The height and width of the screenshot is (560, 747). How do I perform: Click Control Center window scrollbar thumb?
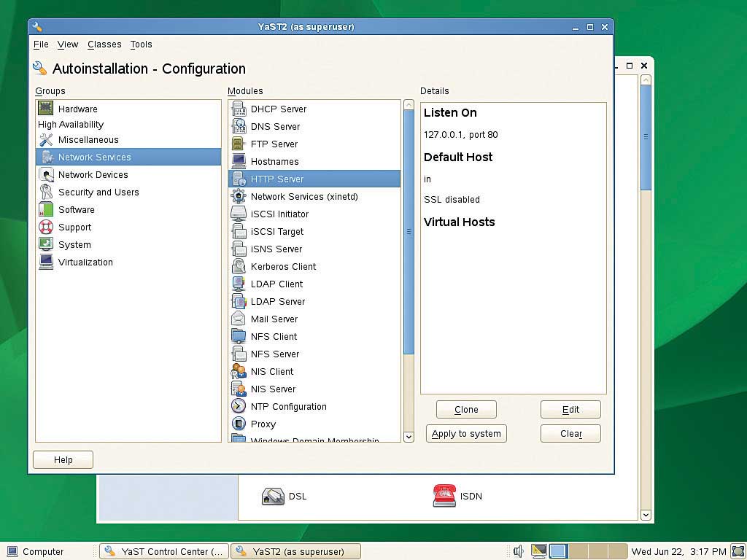[646, 137]
